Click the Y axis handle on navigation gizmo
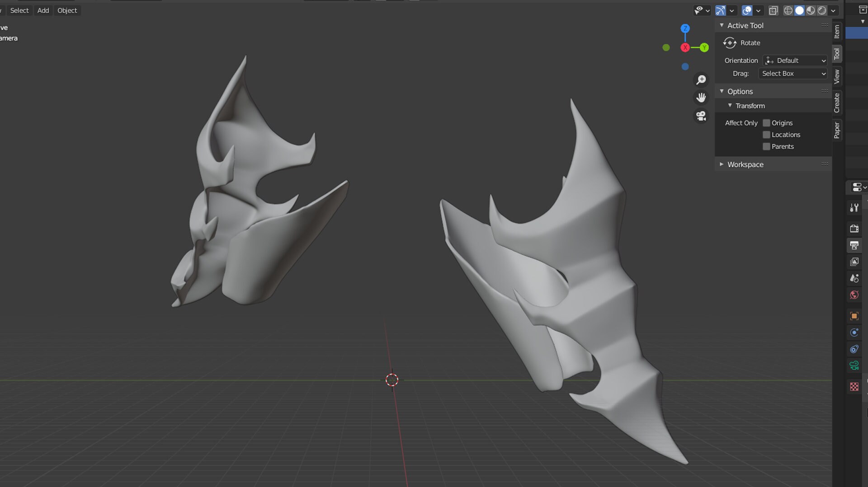The image size is (868, 487). tap(703, 47)
